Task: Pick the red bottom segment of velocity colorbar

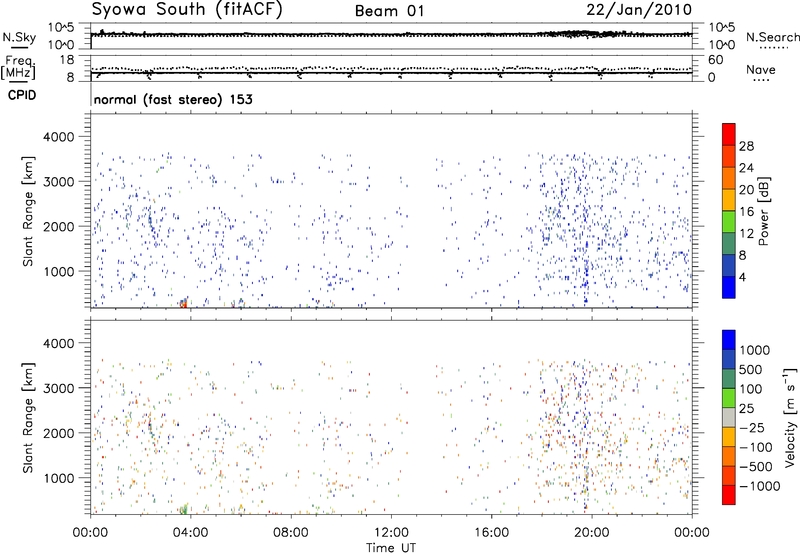Action: [729, 495]
